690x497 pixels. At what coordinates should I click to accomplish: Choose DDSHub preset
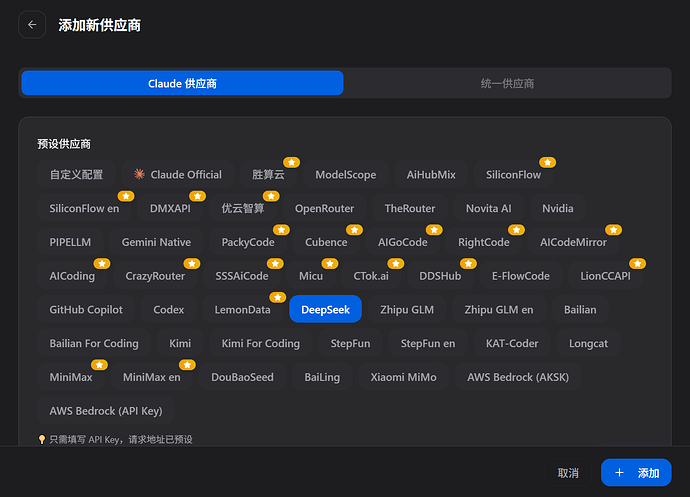coord(440,276)
